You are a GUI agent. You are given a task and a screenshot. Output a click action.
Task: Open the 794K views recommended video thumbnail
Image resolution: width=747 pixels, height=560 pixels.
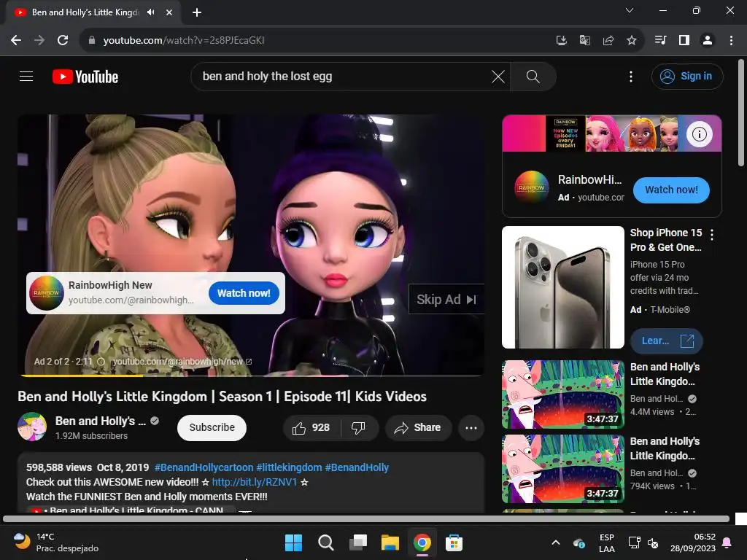[562, 469]
